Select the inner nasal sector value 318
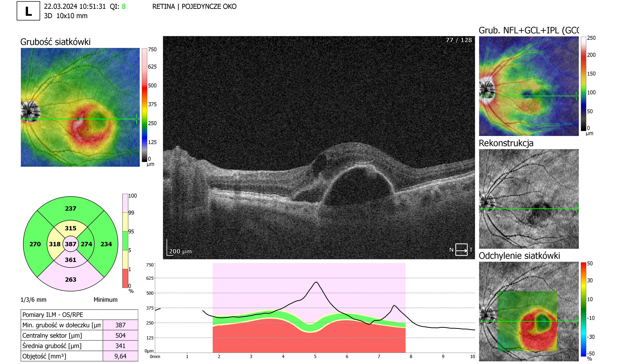Screen dimensions: 620x364 pos(55,244)
